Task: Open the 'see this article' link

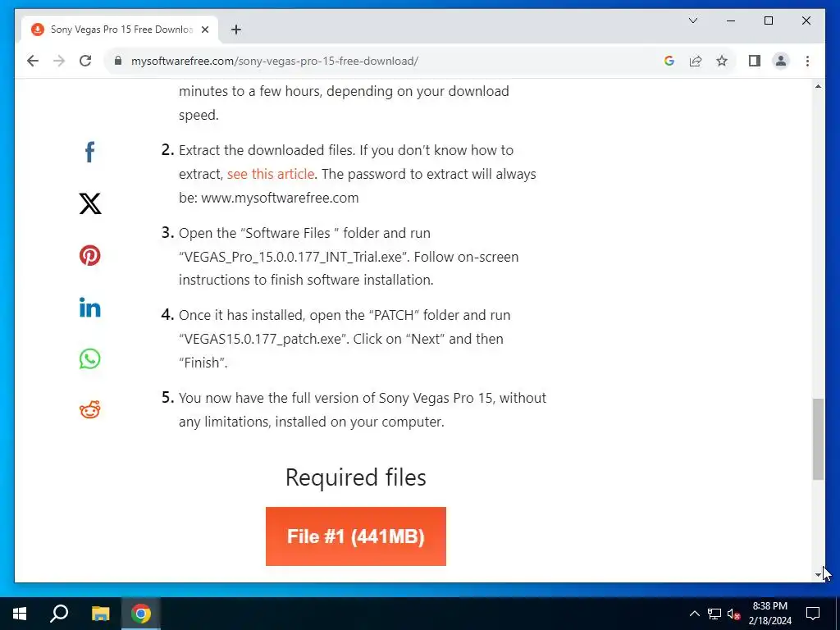Action: (x=271, y=174)
